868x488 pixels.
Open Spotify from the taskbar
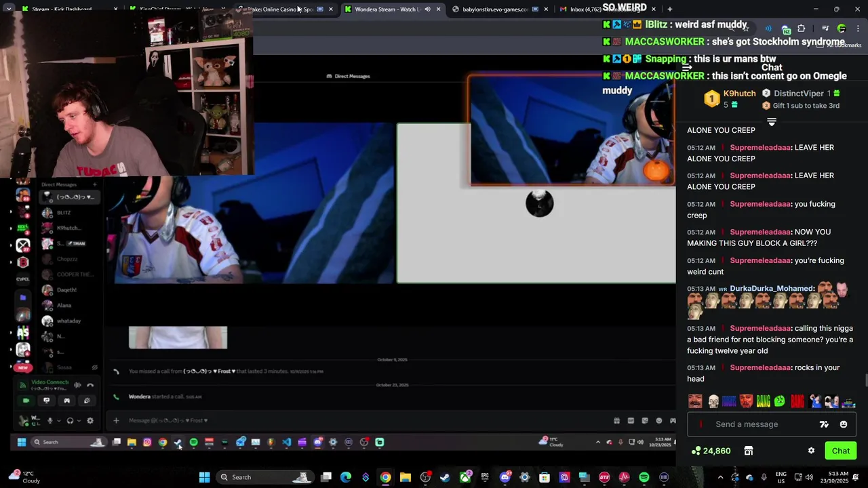click(644, 477)
